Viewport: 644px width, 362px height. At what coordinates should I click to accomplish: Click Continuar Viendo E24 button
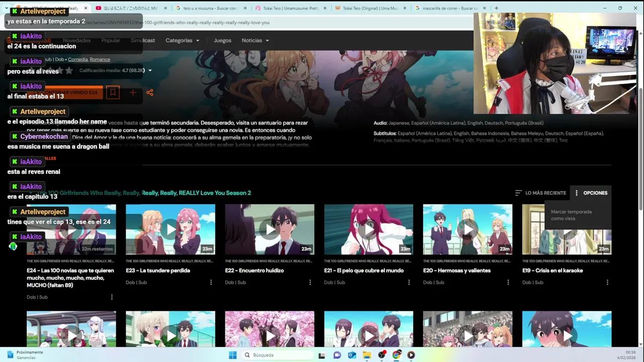coord(65,93)
